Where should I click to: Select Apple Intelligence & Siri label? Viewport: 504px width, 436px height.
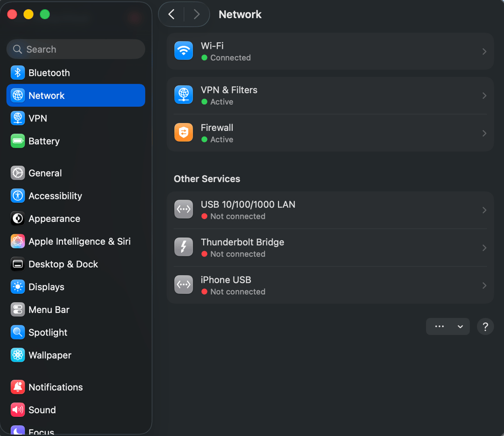coord(79,241)
